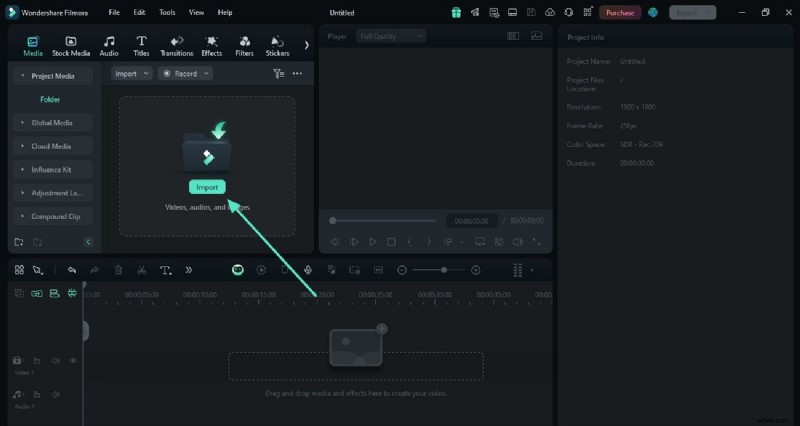Play the preview in player

[x=373, y=242]
